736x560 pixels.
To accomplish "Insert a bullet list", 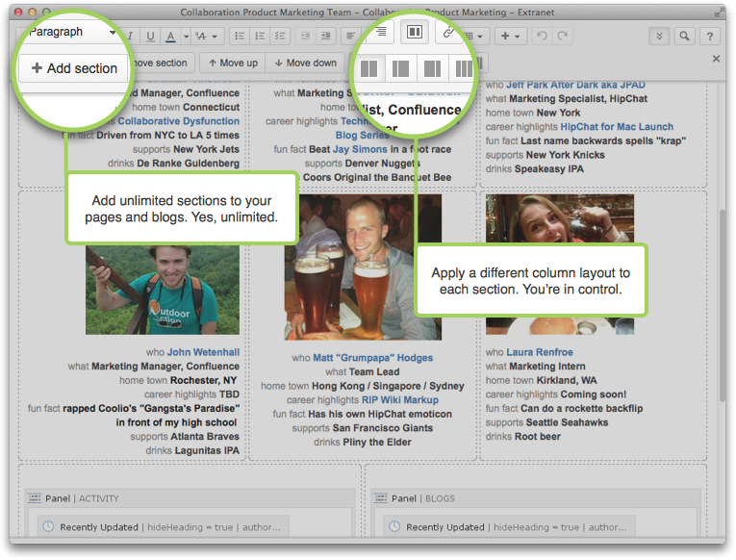I will pos(240,37).
